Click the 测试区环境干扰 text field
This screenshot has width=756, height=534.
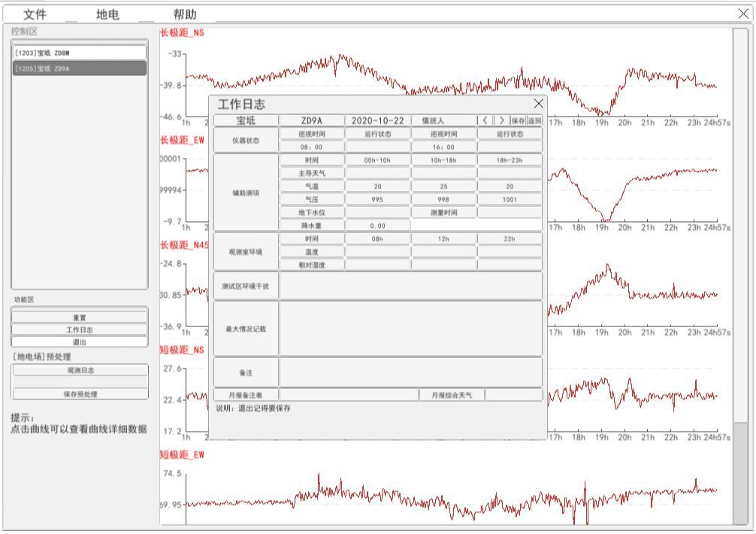pyautogui.click(x=410, y=285)
